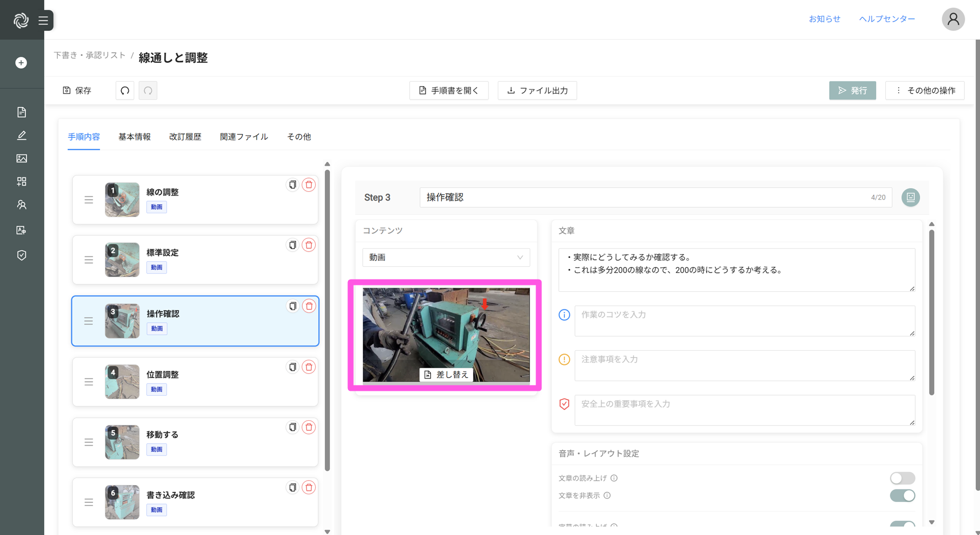Duplicate step 4 位置調整 copy icon
Screen dimensions: 980x535
[x=293, y=367]
